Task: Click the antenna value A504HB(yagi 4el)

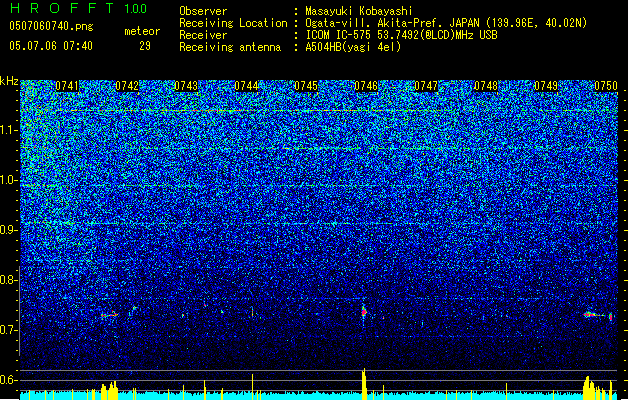Action: [x=353, y=47]
